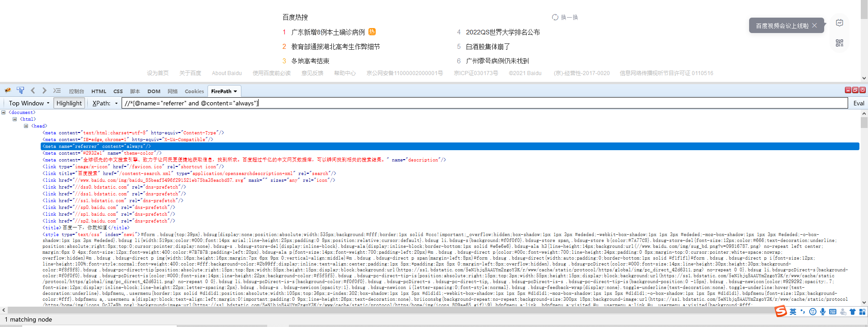Start Sogou voice input microphone
The height and width of the screenshot is (327, 868).
823,312
